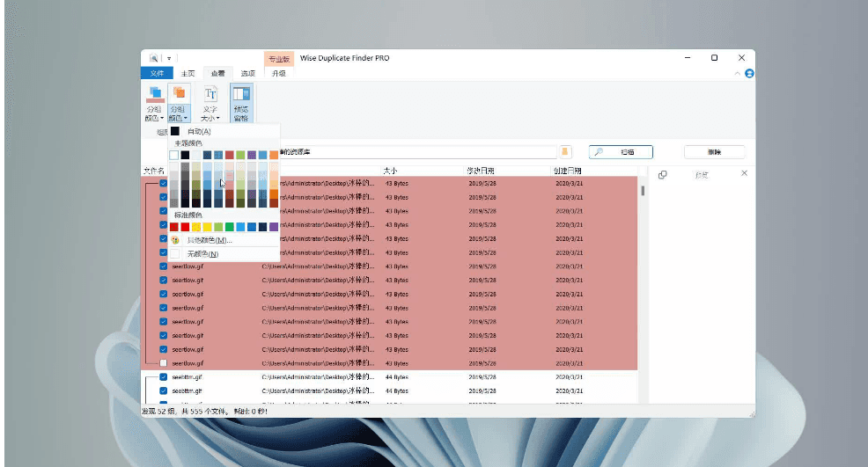Uncheck the second seebttm.gif file checkbox
The width and height of the screenshot is (868, 467).
pos(163,390)
